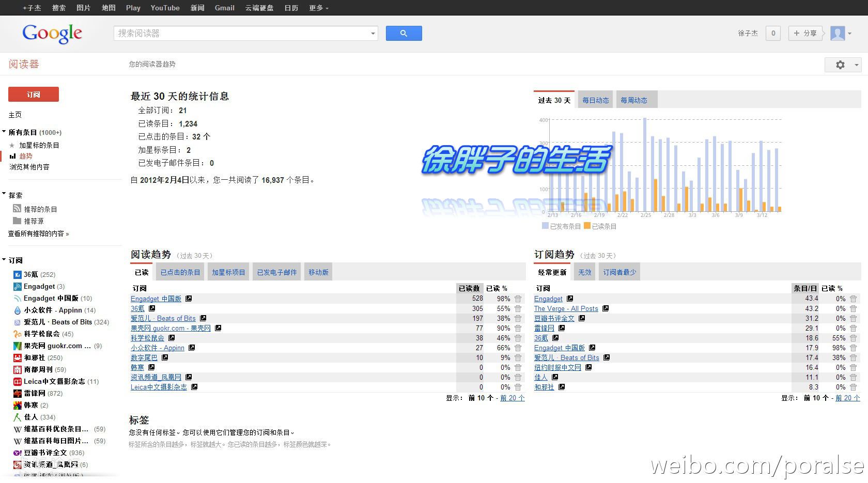Viewport: 868px width, 483px height.
Task: Click the 雷锋网 feed icon in sidebar
Action: pos(17,394)
